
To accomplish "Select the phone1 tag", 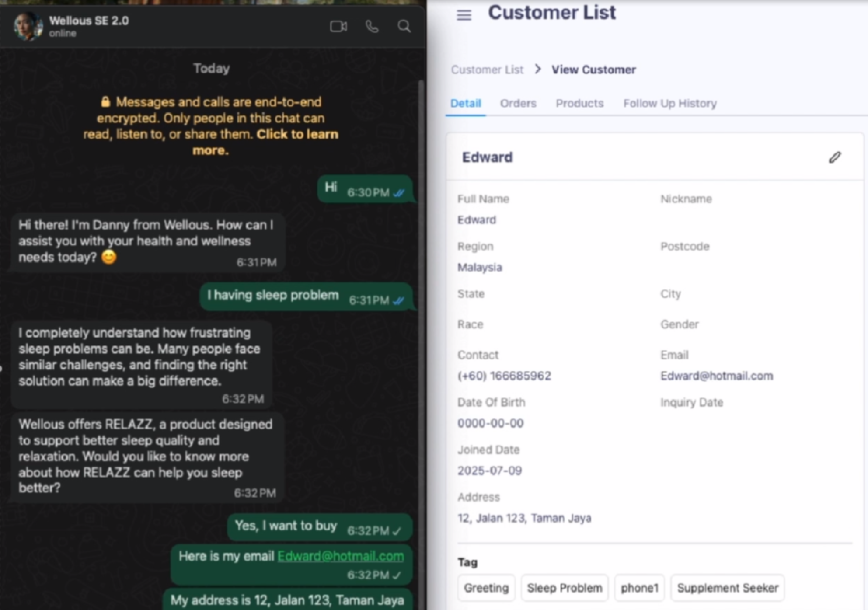I will coord(639,588).
